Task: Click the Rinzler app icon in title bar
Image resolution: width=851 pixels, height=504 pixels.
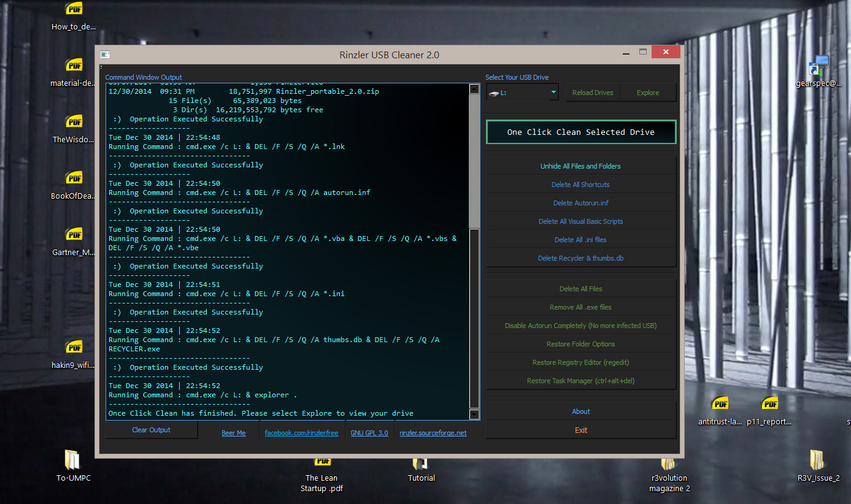Action: [x=105, y=55]
